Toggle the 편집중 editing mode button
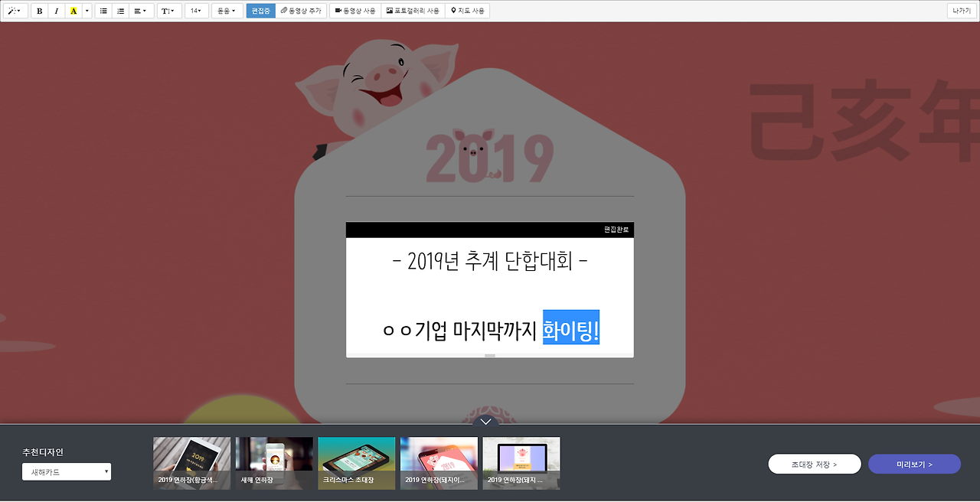 pyautogui.click(x=261, y=11)
